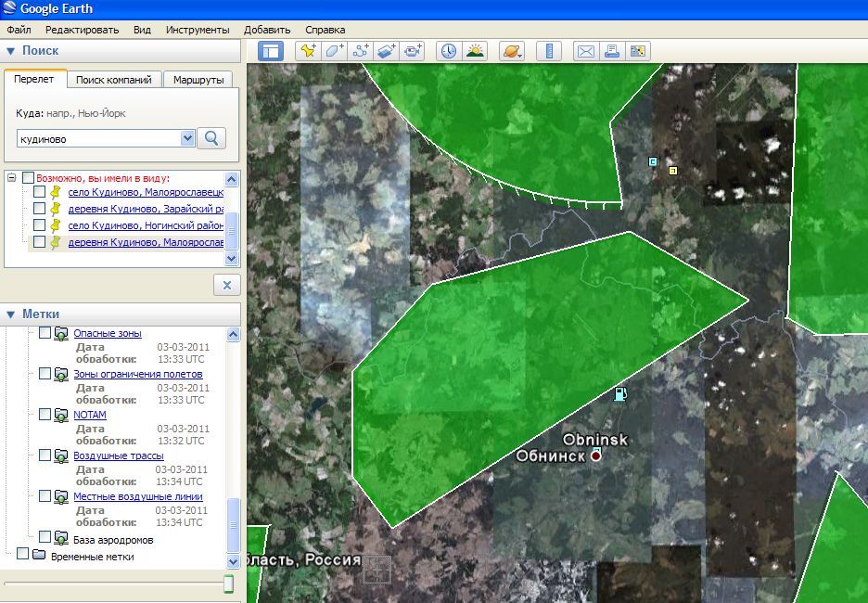Screen dimensions: 868x603
Task: View in Google Maps icon
Action: 638,52
